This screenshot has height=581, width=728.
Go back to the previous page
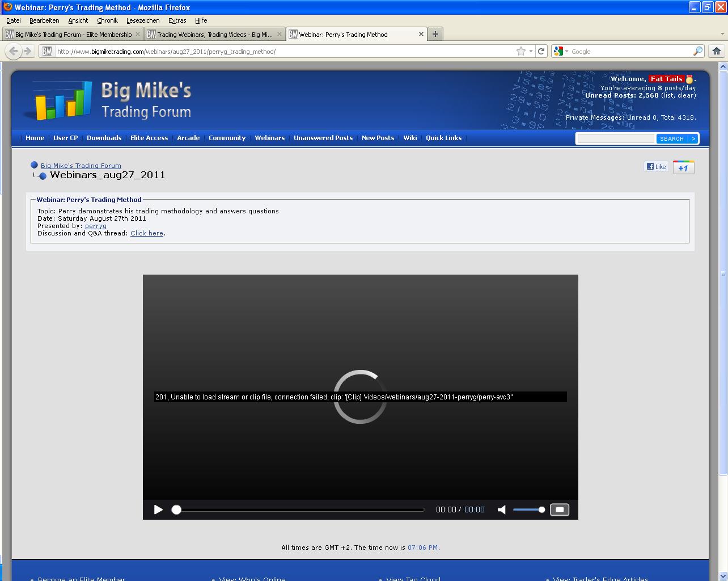[14, 51]
